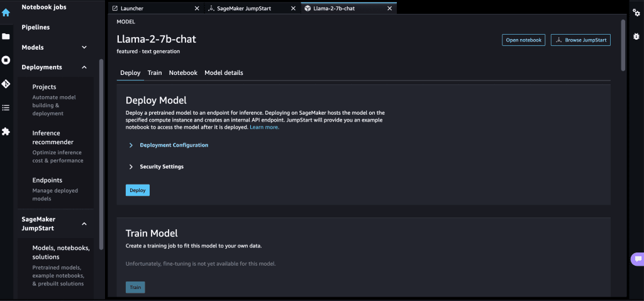The image size is (644, 301).
Task: Switch to the SageMaker JumpStart tab
Action: click(x=253, y=8)
